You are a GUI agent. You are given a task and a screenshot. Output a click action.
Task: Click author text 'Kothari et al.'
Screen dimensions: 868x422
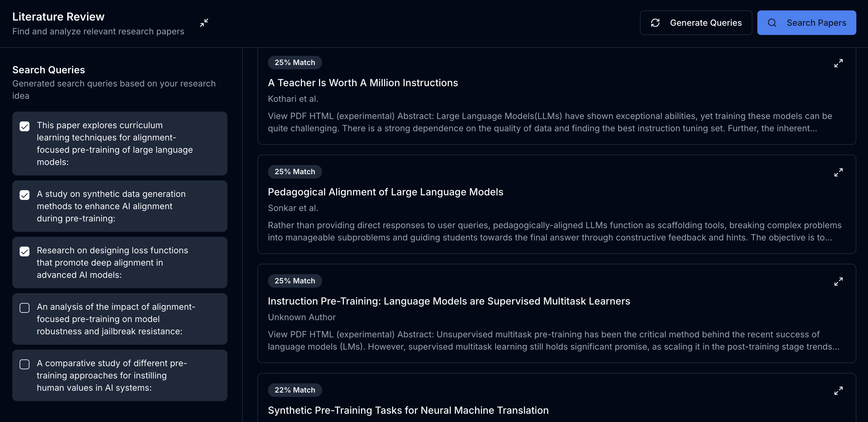(x=293, y=99)
